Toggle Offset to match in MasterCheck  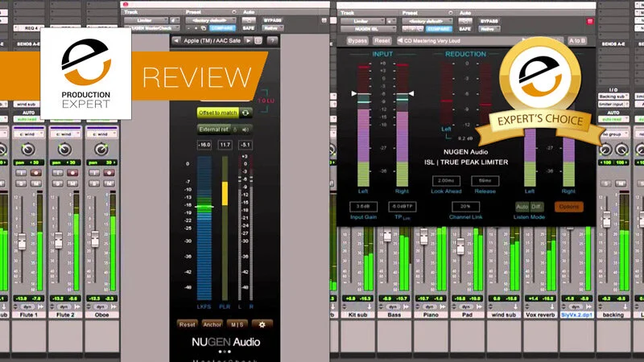[218, 113]
